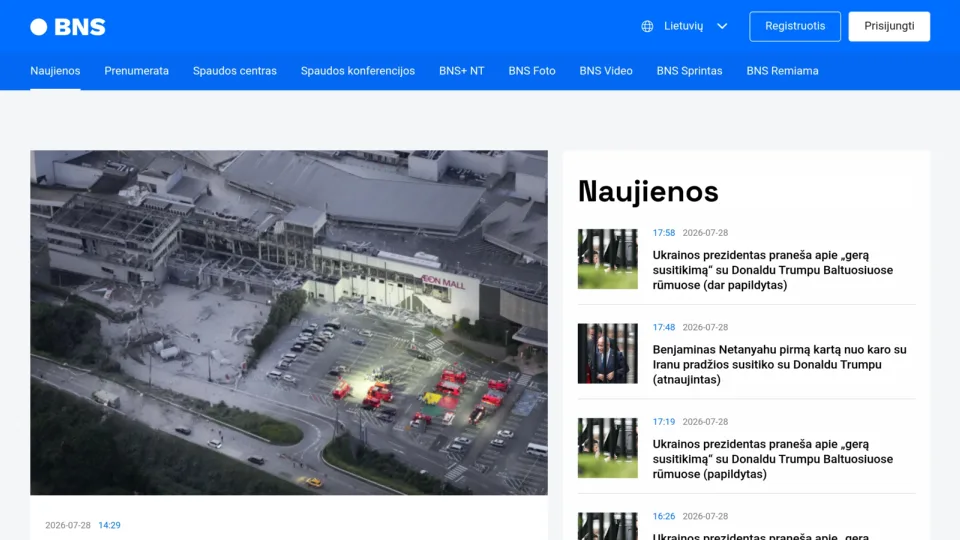Read Benjaminas Netanyahu headline article
This screenshot has height=540, width=960.
pos(779,364)
